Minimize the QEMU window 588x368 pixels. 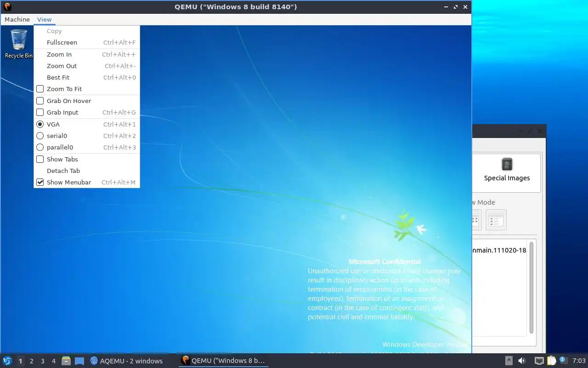tap(447, 7)
